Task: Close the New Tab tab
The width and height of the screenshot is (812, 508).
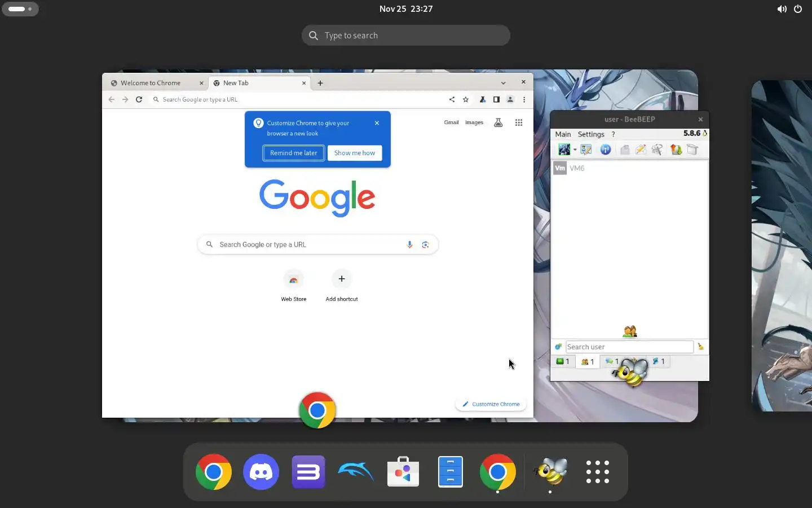Action: (304, 83)
